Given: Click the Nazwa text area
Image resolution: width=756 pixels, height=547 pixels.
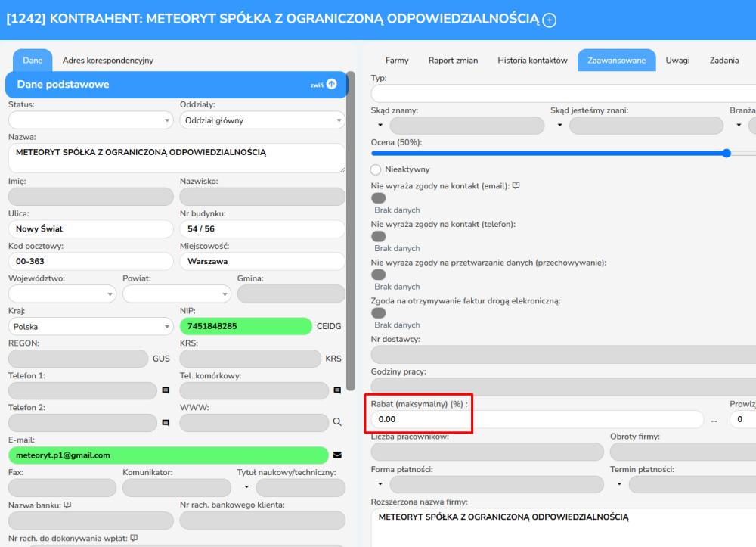Looking at the screenshot, I should pos(176,158).
